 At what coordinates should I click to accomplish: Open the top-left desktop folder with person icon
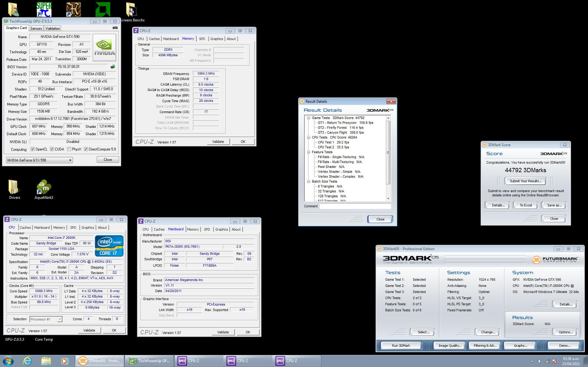(x=14, y=10)
